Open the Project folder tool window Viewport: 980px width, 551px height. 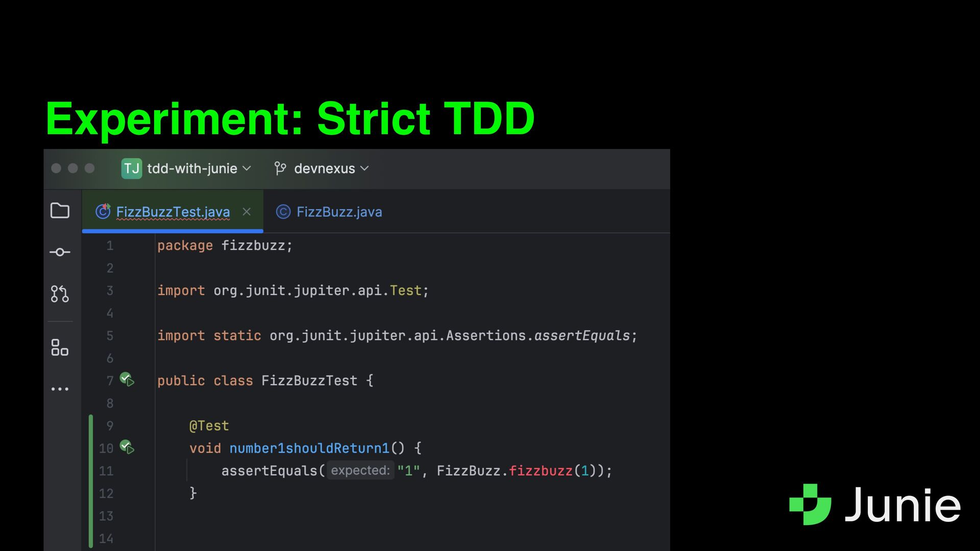pos(60,211)
